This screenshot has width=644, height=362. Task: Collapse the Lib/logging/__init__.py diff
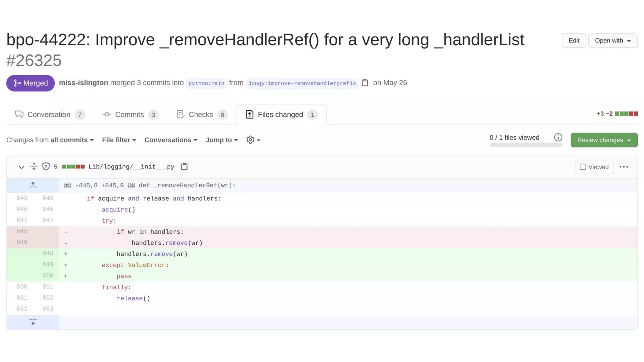[x=21, y=167]
